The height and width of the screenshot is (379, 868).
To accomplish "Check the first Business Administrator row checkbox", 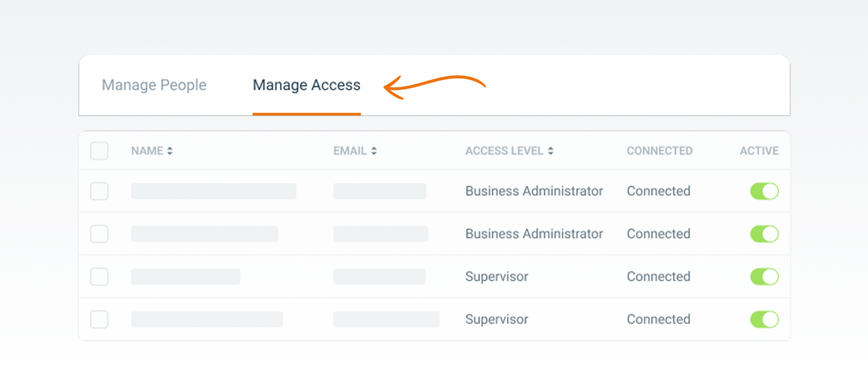I will (x=99, y=191).
